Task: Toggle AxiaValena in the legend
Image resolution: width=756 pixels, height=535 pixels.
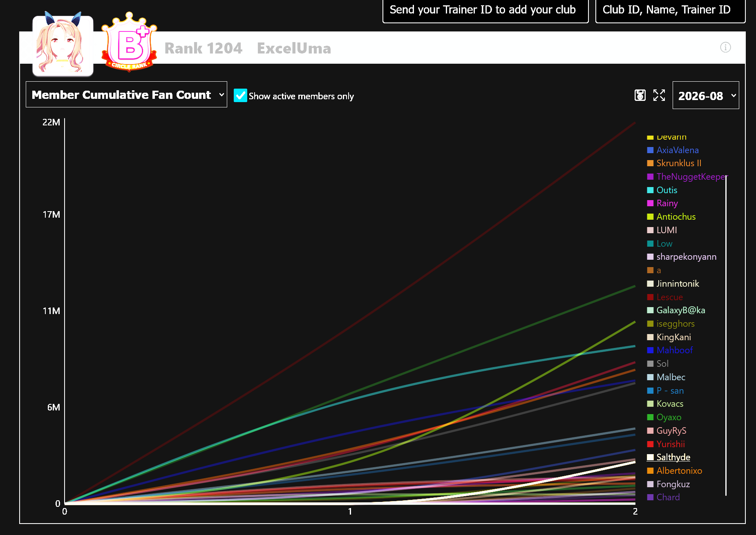Action: point(673,150)
